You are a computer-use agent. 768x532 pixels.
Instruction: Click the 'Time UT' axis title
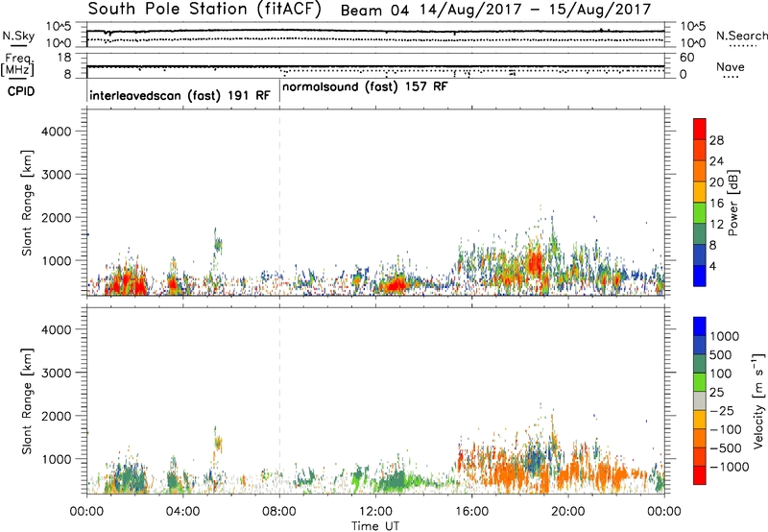click(x=375, y=526)
